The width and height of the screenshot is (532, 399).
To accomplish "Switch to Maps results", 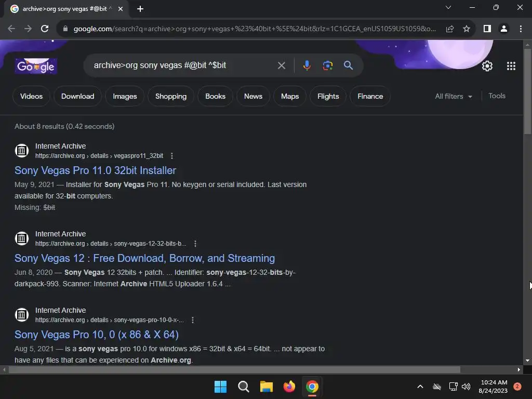I will point(290,96).
